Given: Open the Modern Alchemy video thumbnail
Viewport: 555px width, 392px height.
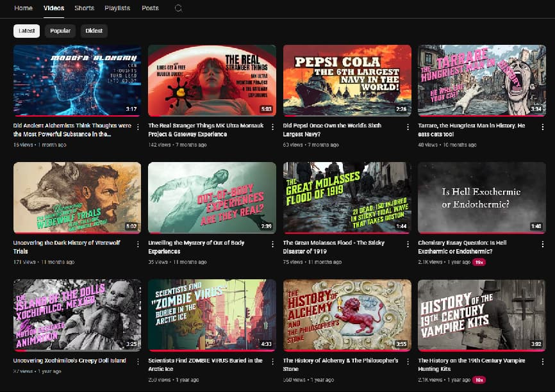Looking at the screenshot, I should 77,80.
